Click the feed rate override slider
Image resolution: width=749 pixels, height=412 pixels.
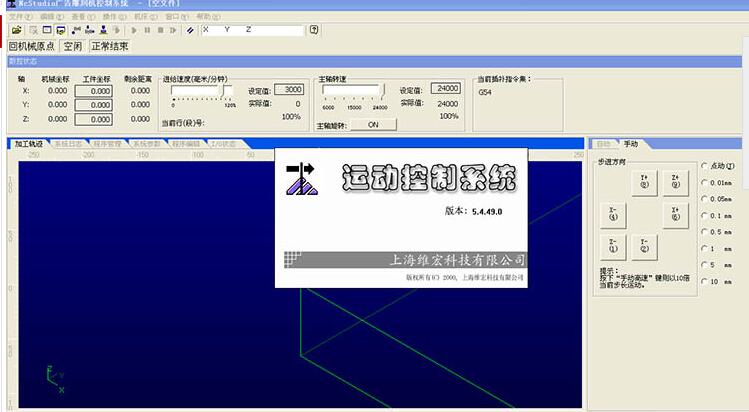point(202,92)
